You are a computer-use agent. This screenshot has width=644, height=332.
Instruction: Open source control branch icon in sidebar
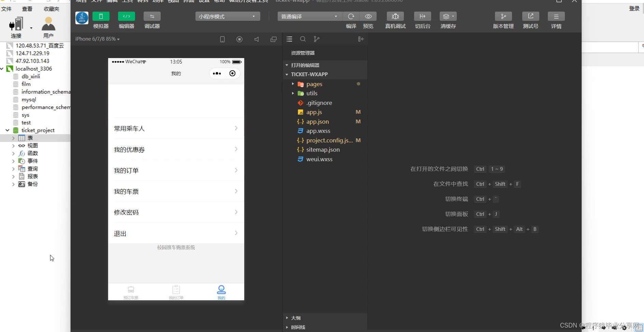point(317,39)
